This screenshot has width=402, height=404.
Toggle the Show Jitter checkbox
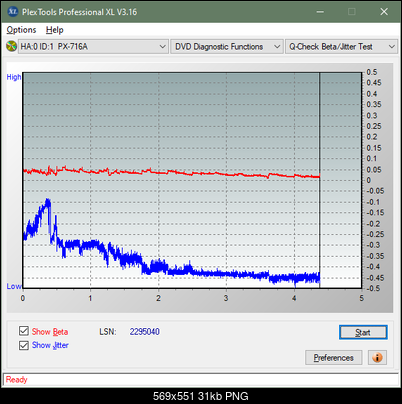(x=24, y=345)
